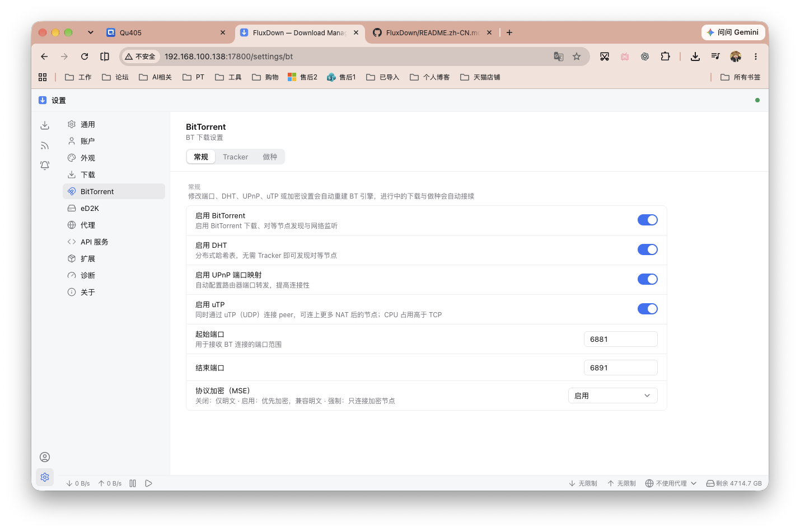Open the 所有书签 bookmarks folder
Screen dimensions: 800x532
point(740,77)
